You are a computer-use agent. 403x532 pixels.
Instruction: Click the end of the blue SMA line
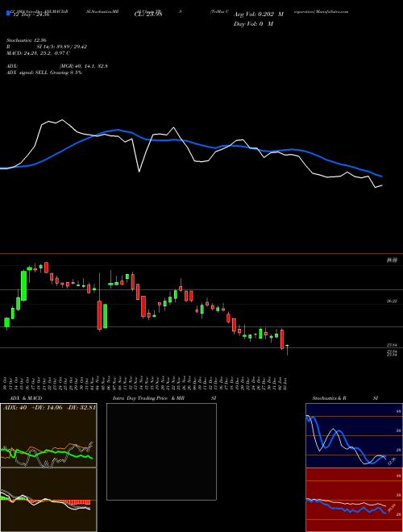coord(382,177)
